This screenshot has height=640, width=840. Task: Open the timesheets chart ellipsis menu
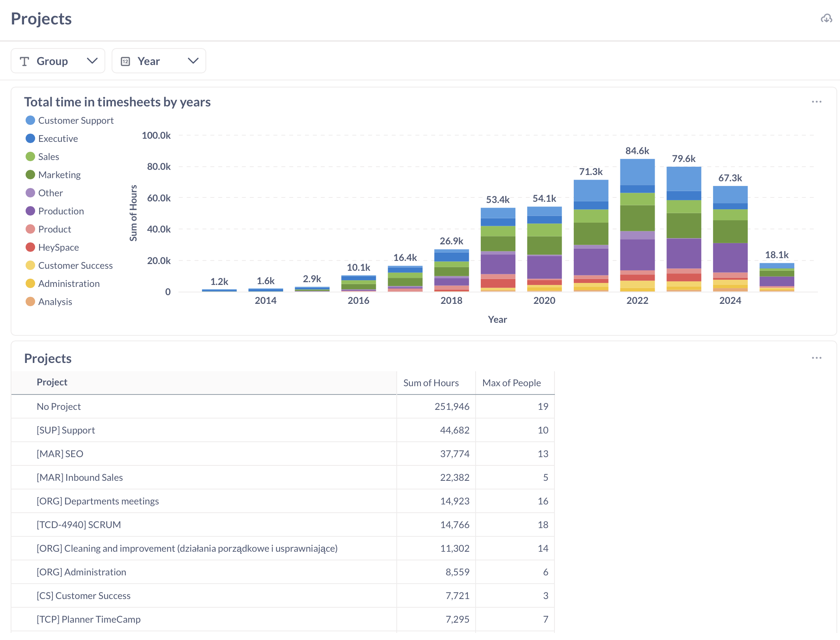pos(816,102)
